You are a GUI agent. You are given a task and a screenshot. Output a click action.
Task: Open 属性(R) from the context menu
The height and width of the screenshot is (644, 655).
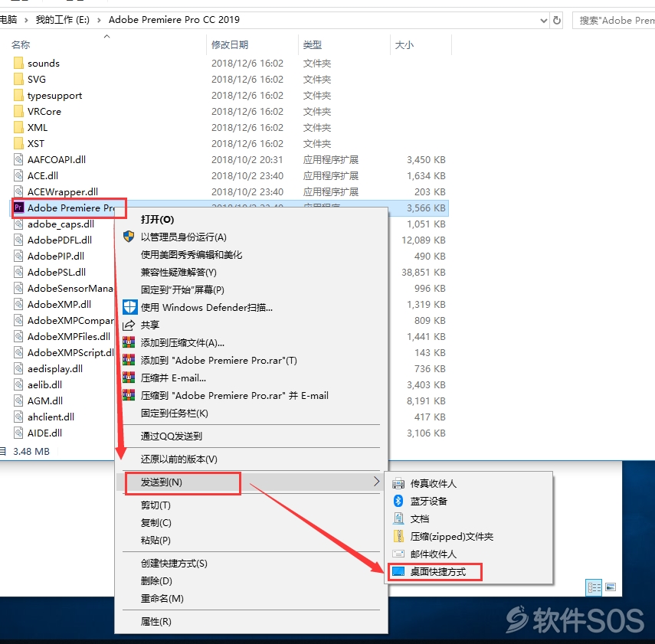(156, 621)
